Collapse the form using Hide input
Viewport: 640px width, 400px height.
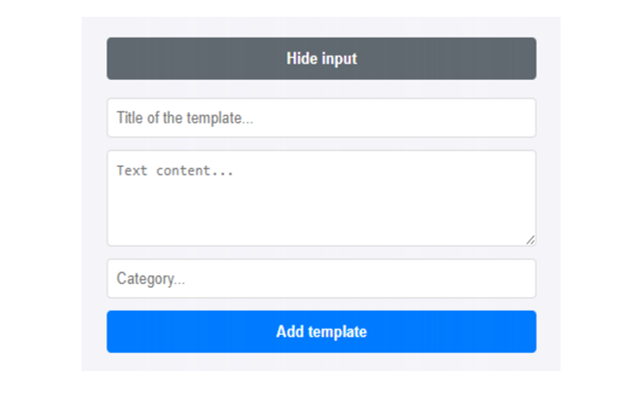[x=321, y=59]
